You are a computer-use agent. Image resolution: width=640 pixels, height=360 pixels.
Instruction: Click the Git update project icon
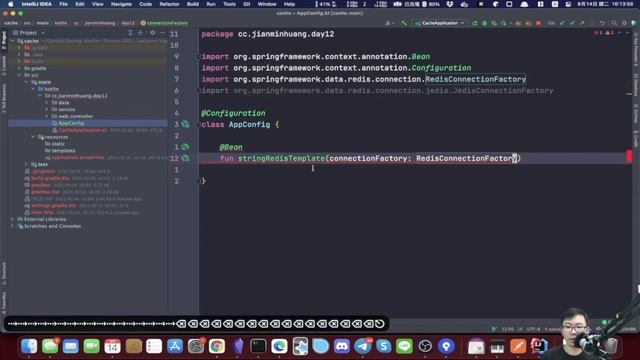pyautogui.click(x=562, y=23)
